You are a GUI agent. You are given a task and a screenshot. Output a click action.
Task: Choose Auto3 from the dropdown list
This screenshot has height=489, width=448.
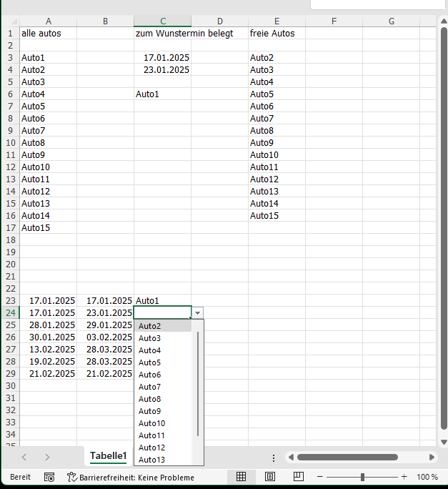[163, 338]
